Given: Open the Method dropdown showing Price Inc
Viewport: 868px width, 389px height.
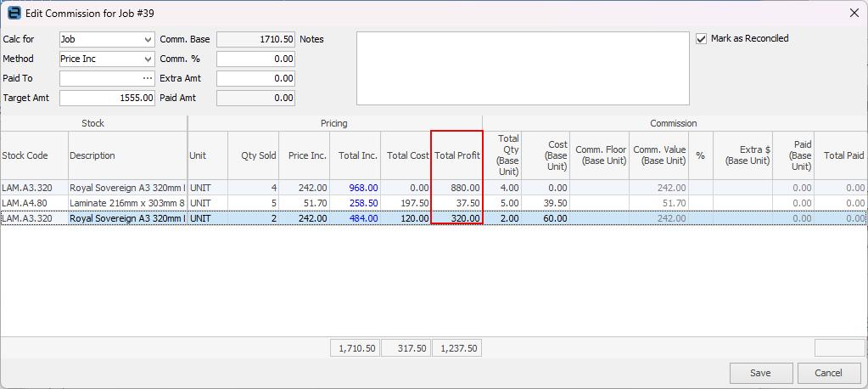Looking at the screenshot, I should [148, 59].
